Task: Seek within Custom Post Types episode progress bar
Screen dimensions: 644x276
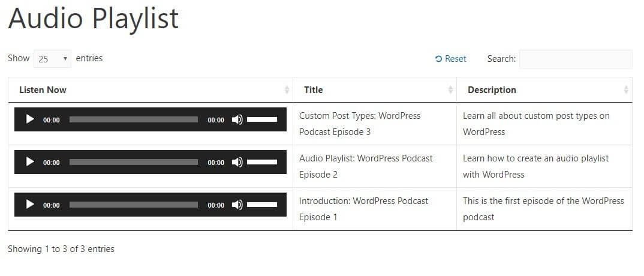Action: coord(134,119)
